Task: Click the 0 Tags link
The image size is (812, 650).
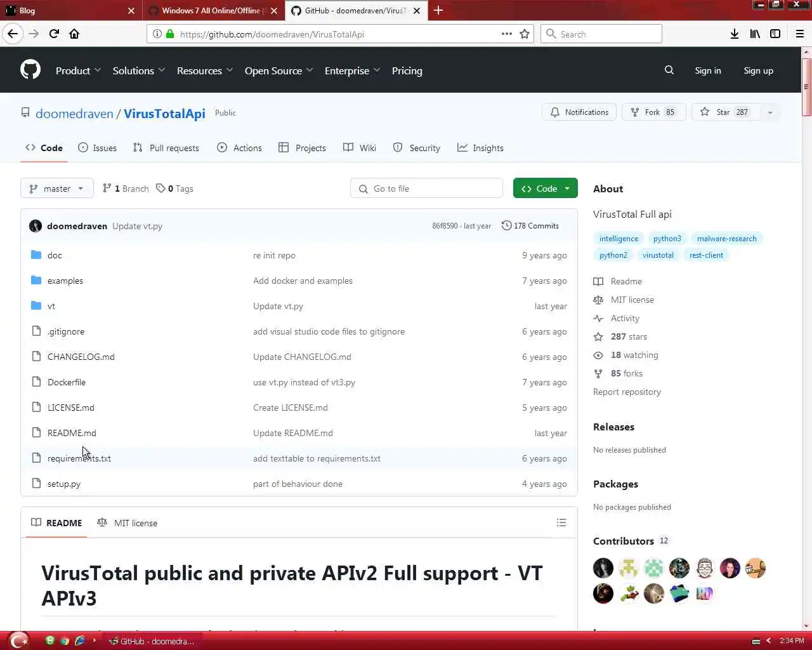Action: click(175, 189)
